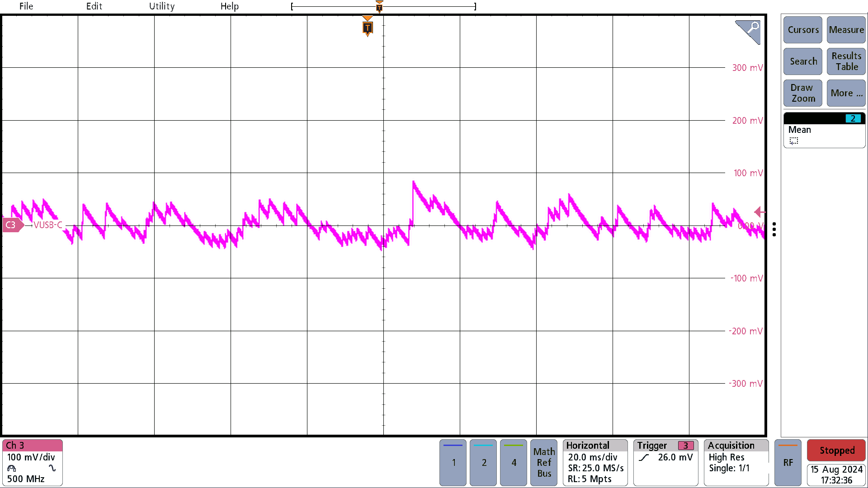Image resolution: width=868 pixels, height=488 pixels.
Task: Activate Draw Zoom
Action: (x=803, y=93)
